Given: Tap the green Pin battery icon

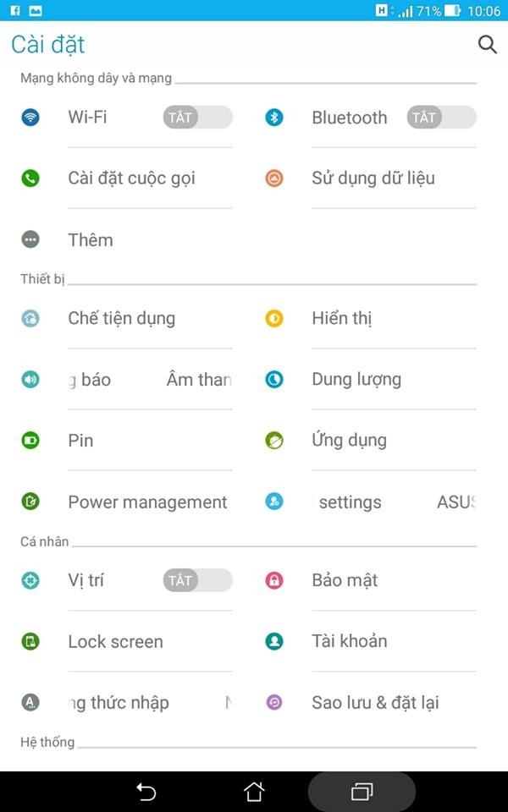Looking at the screenshot, I should click(x=30, y=440).
